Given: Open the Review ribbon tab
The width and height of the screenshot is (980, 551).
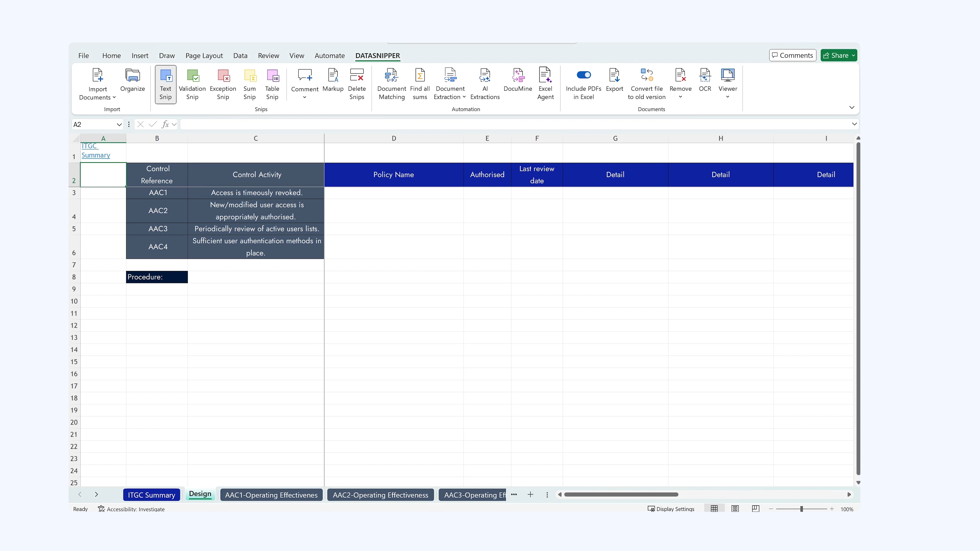Looking at the screenshot, I should [268, 56].
